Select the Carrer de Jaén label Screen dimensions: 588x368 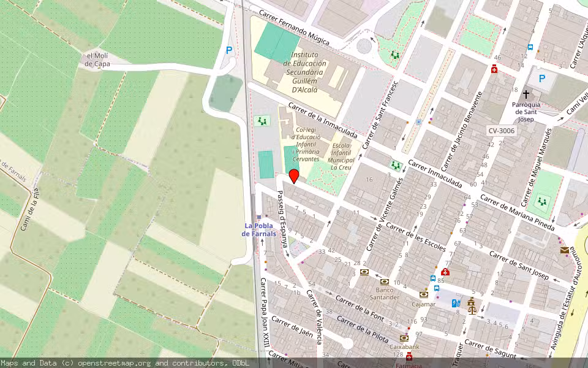pos(292,327)
